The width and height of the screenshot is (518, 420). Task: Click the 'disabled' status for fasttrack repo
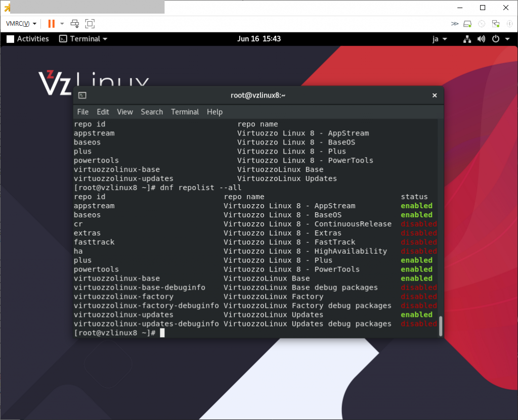(418, 243)
